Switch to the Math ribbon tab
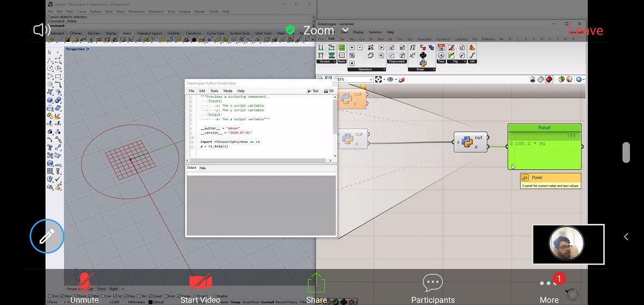 tap(331, 39)
